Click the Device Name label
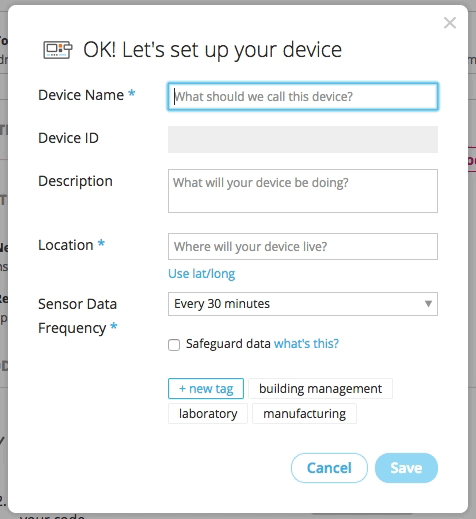 pyautogui.click(x=81, y=95)
